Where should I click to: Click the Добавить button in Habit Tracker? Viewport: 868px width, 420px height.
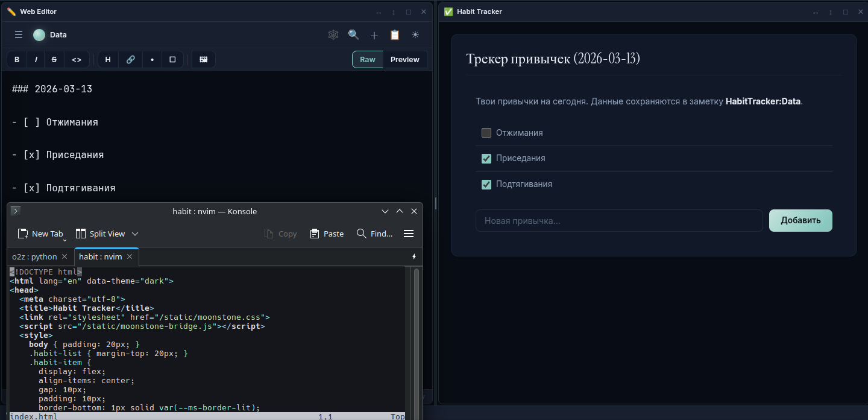tap(800, 220)
